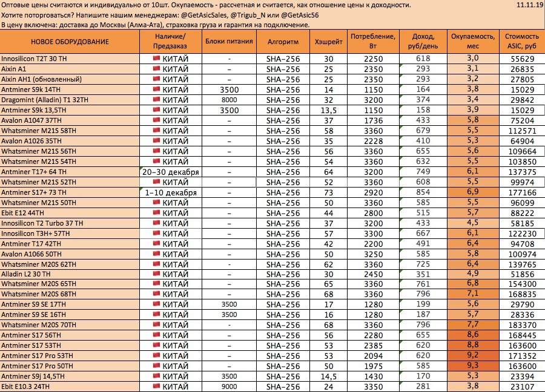Select the Whatsminer M21S 54TH name cell
Viewport: 545px width, 392px height.
(x=70, y=162)
